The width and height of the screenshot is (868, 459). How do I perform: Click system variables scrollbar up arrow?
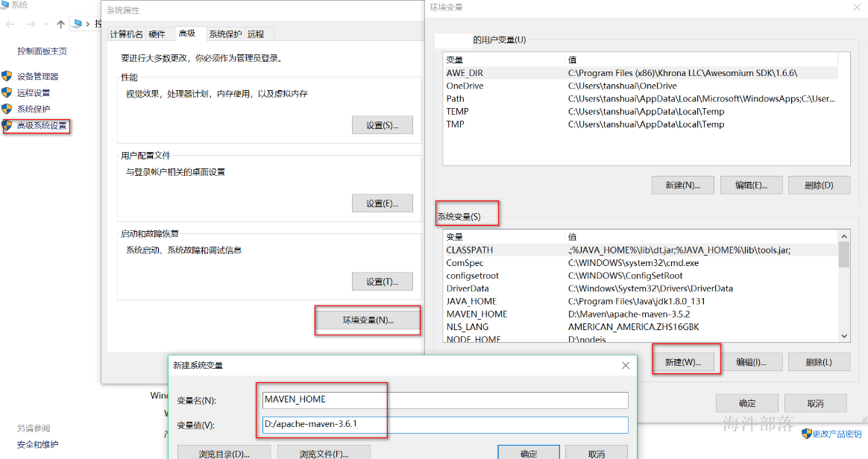844,236
